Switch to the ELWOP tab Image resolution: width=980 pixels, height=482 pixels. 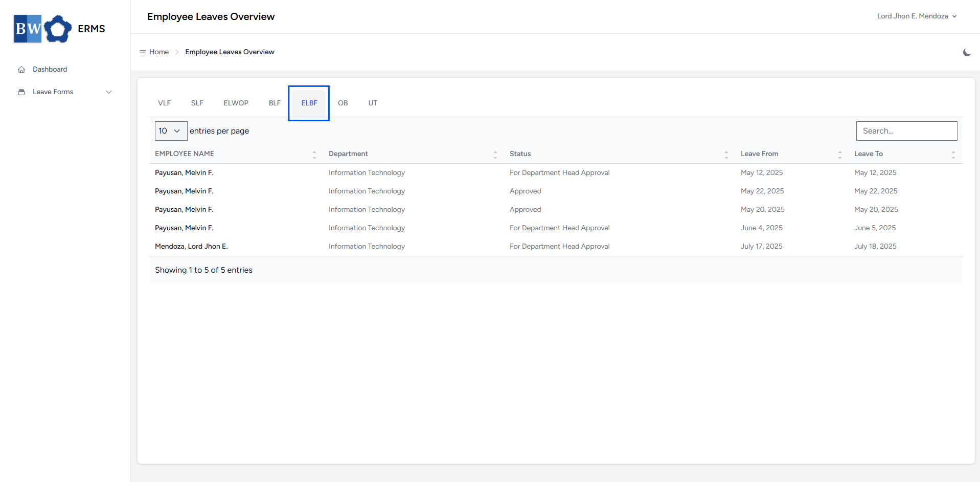[236, 103]
